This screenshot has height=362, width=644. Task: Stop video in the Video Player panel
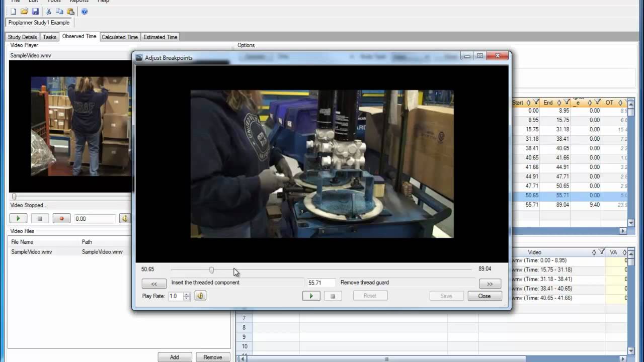tap(40, 219)
